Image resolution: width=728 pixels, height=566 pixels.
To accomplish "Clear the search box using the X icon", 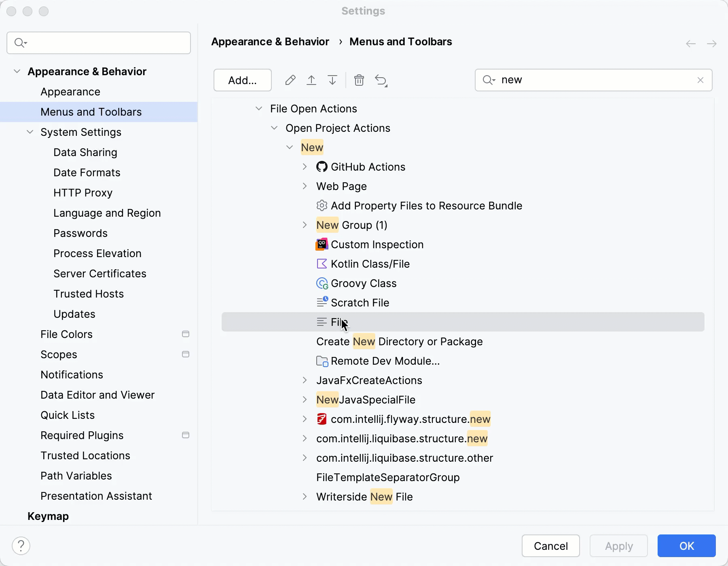I will point(701,80).
